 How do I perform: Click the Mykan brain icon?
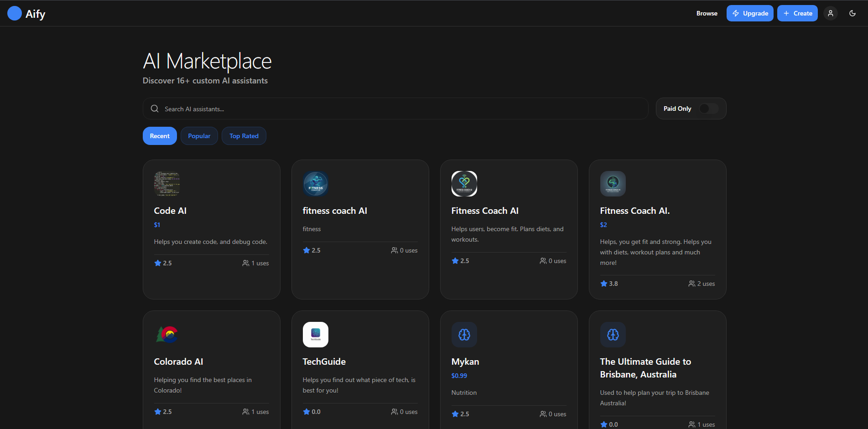[464, 335]
